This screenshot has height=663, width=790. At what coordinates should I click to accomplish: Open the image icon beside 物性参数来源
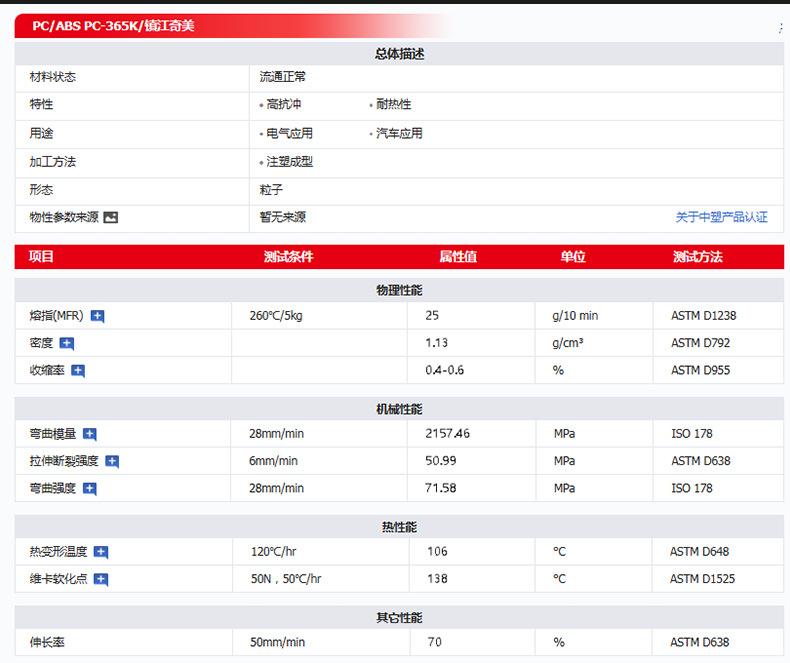click(111, 217)
